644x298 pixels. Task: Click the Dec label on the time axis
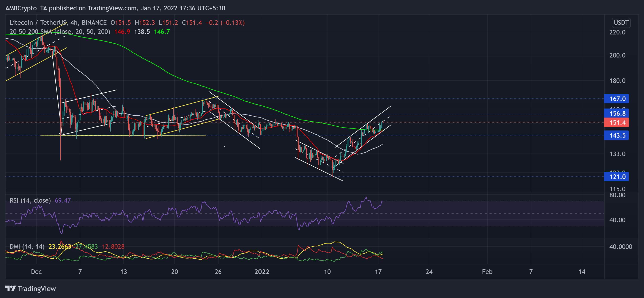point(36,272)
